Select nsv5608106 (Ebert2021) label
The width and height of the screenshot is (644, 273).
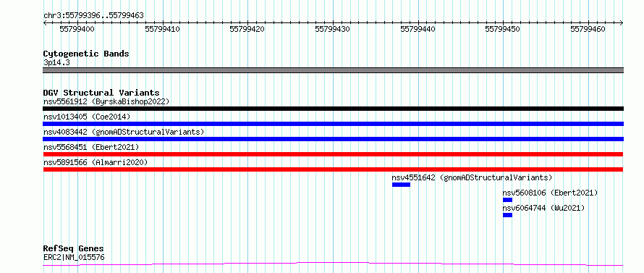[550, 193]
